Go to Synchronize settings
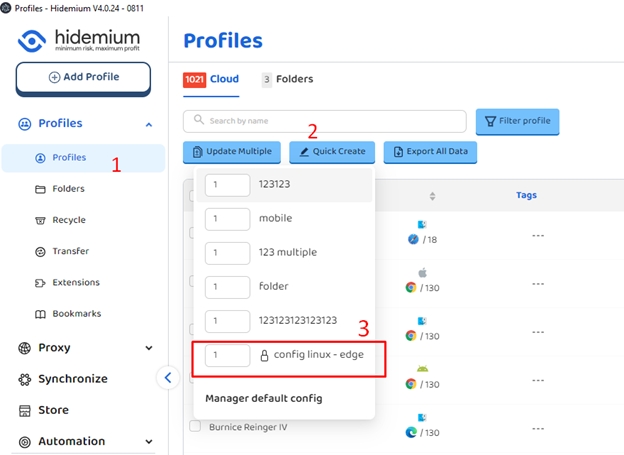624x455 pixels. [x=72, y=379]
